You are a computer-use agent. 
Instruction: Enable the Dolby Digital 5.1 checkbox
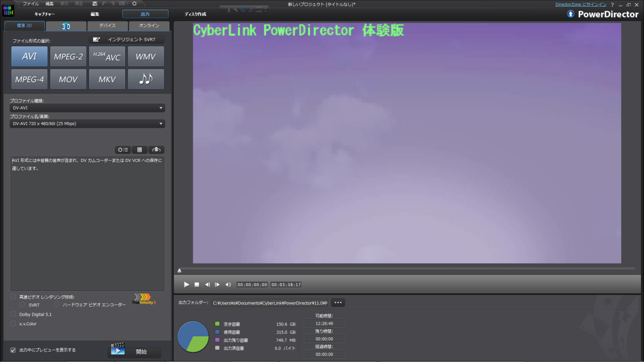(x=13, y=314)
